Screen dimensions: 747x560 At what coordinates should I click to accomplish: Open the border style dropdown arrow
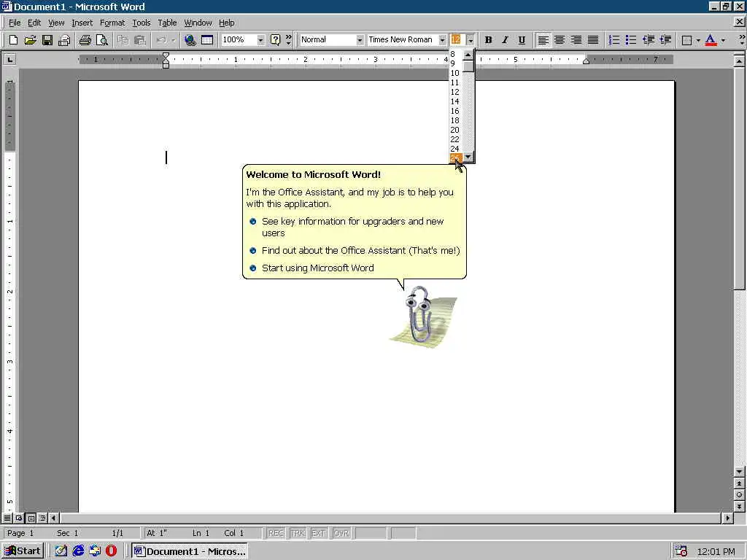pos(698,40)
